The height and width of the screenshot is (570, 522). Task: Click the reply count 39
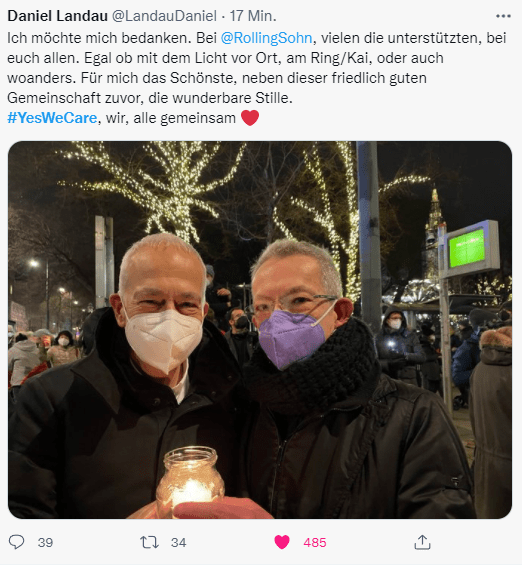(x=45, y=542)
